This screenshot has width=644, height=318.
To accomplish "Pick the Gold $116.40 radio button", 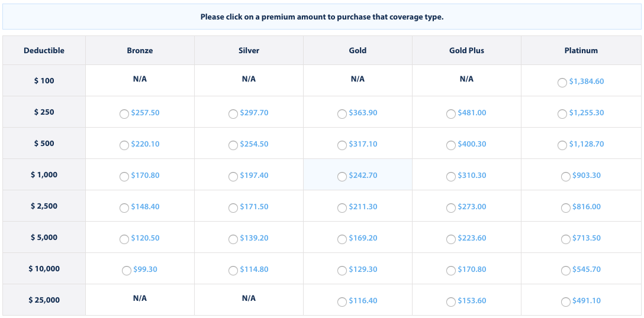I will tap(342, 302).
